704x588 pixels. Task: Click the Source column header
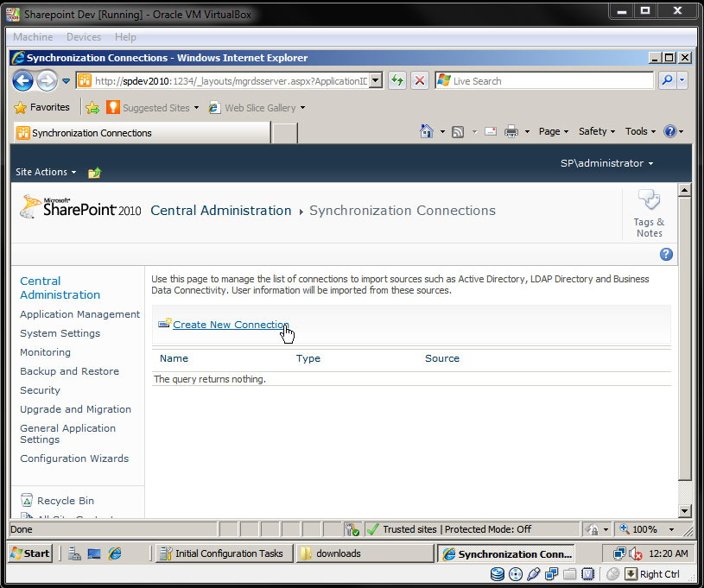(x=442, y=358)
